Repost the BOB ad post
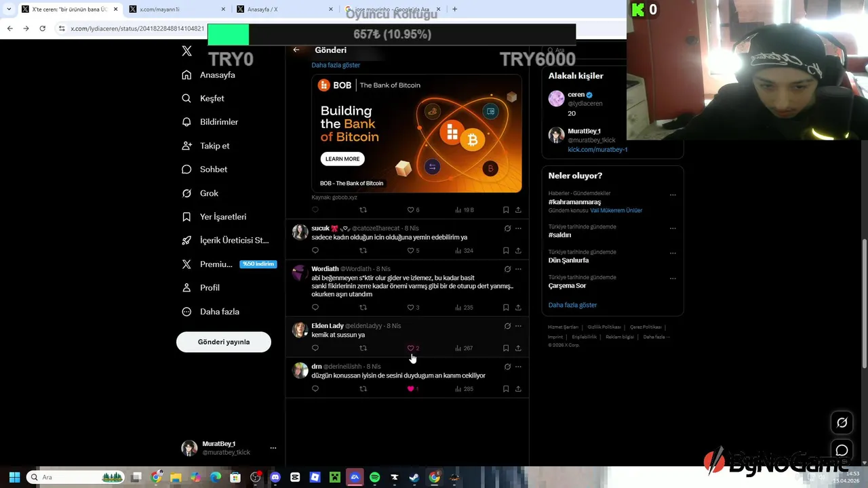The image size is (868, 488). click(363, 210)
